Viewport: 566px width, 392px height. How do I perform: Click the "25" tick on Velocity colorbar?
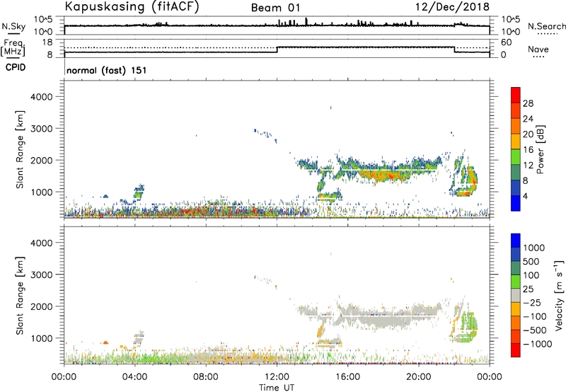(528, 289)
